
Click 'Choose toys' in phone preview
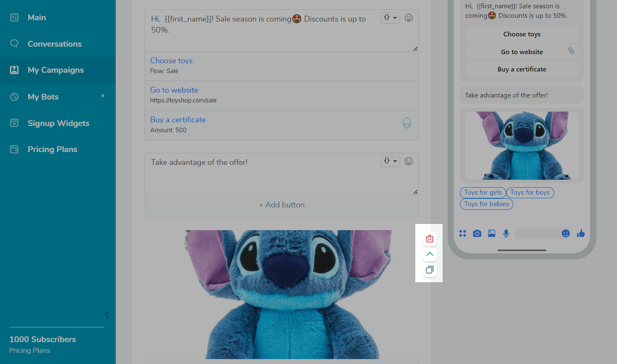(522, 34)
